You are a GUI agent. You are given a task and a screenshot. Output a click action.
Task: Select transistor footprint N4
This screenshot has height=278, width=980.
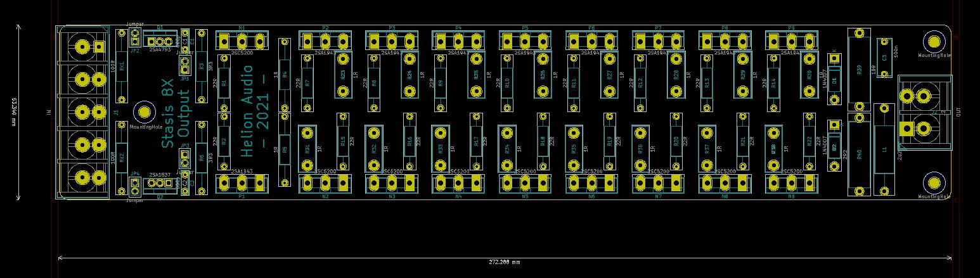pyautogui.click(x=458, y=184)
